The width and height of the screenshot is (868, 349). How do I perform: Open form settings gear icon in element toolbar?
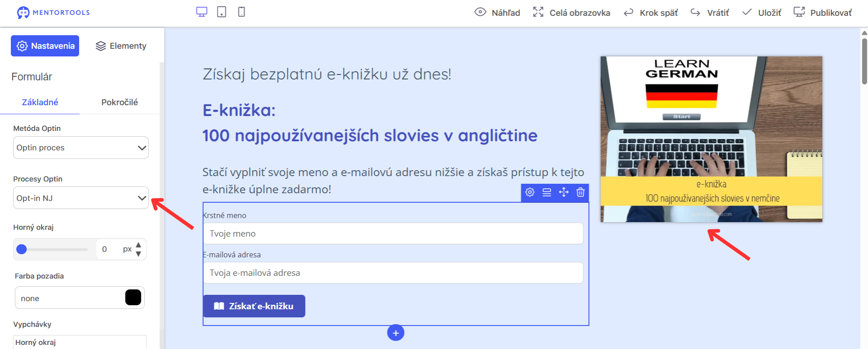pyautogui.click(x=530, y=192)
